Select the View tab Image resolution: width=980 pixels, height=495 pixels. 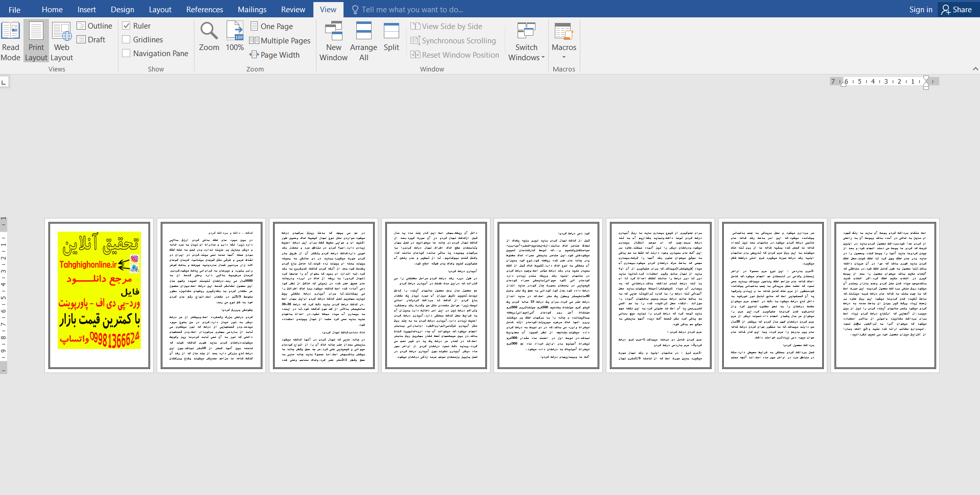coord(328,10)
